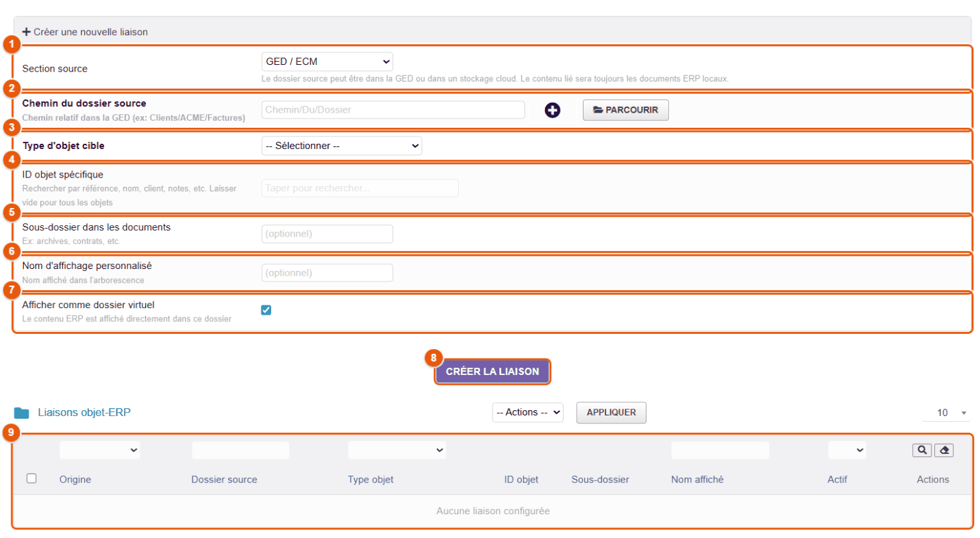Click the eraser icon to clear filters
Viewport: 980px width, 538px height.
[x=944, y=451]
